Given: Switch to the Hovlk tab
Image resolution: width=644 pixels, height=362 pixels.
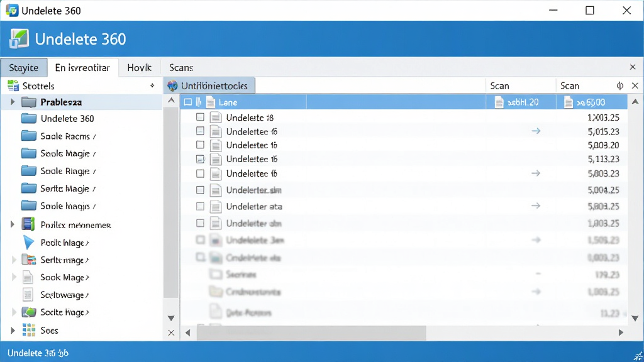Looking at the screenshot, I should (x=139, y=68).
